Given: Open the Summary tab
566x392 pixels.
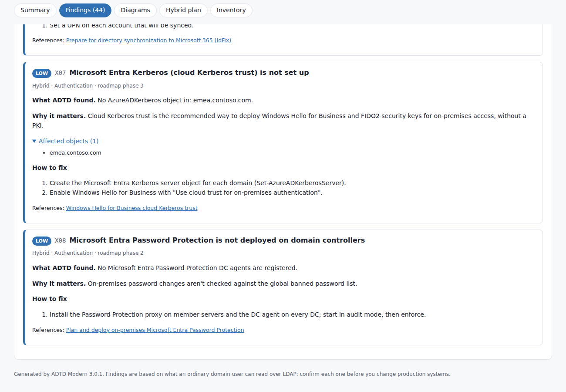Looking at the screenshot, I should (x=35, y=10).
